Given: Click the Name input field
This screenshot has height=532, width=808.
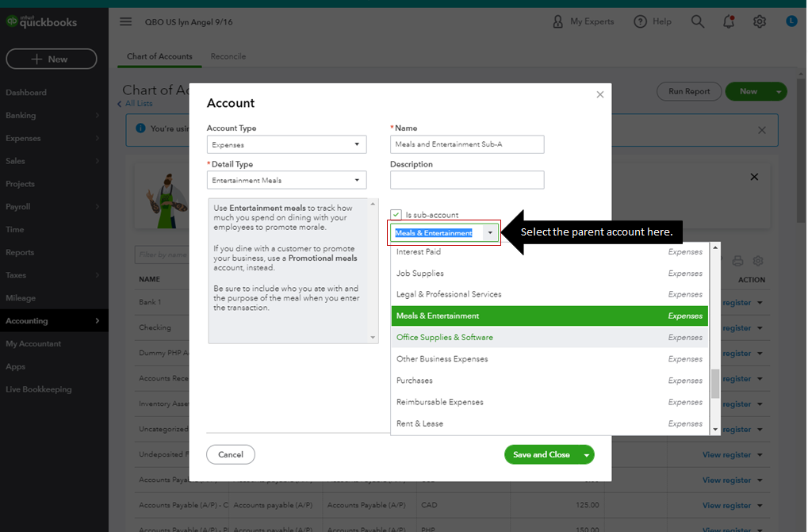Looking at the screenshot, I should (x=467, y=144).
